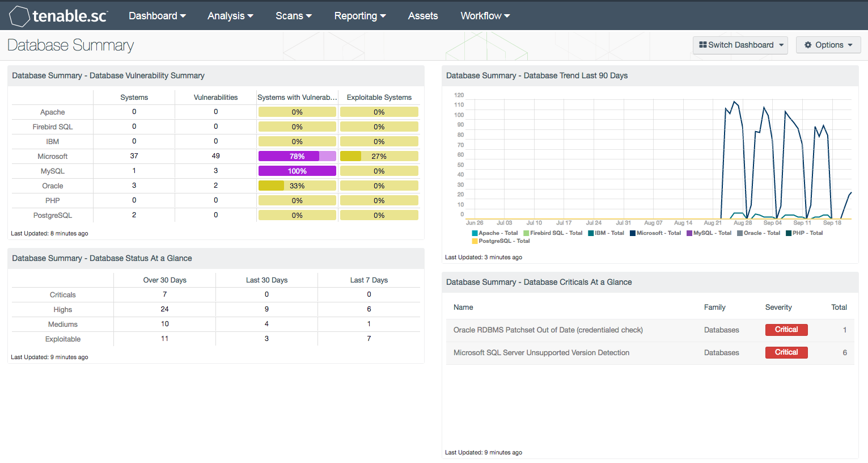
Task: Click MySQL vulnerabilities count 3
Action: pos(216,171)
